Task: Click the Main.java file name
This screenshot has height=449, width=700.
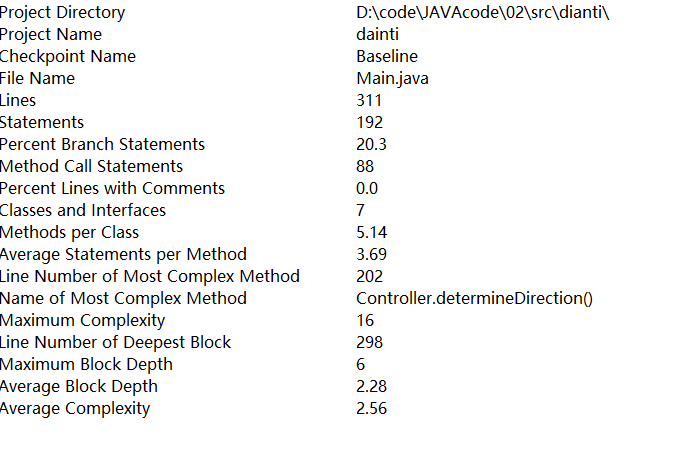Action: 393,78
